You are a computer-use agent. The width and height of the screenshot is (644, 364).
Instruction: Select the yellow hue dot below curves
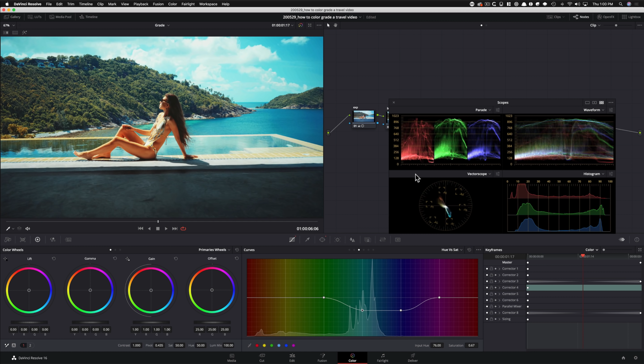click(264, 345)
